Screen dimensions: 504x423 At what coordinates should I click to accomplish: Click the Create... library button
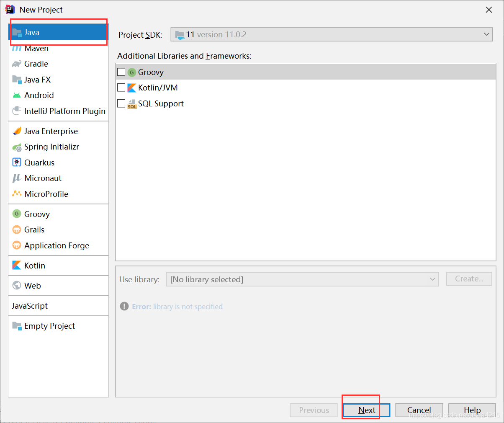pyautogui.click(x=469, y=279)
